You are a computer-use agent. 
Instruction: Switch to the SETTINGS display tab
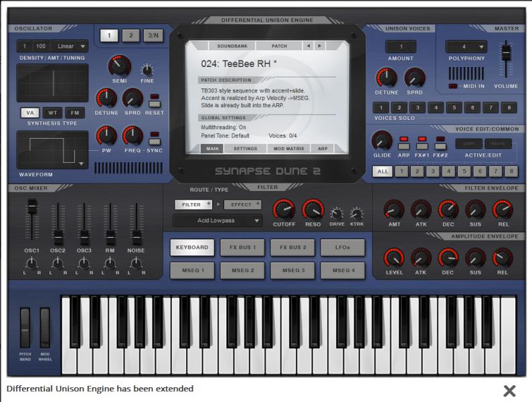(246, 149)
